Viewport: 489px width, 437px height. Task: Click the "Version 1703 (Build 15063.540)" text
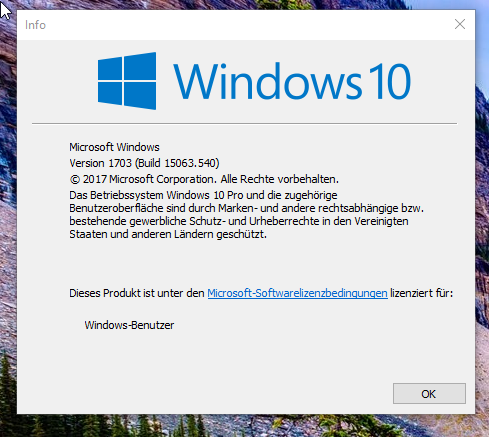144,163
